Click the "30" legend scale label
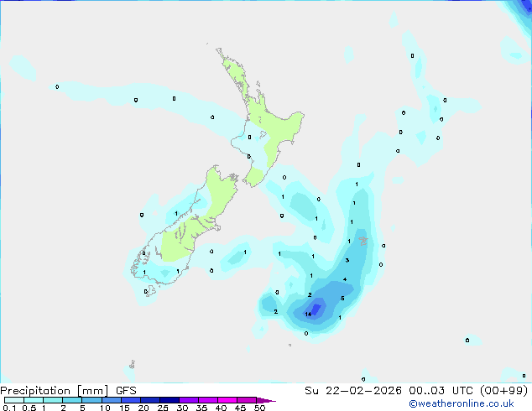Screen dimensions: 532x411 pyautogui.click(x=182, y=408)
